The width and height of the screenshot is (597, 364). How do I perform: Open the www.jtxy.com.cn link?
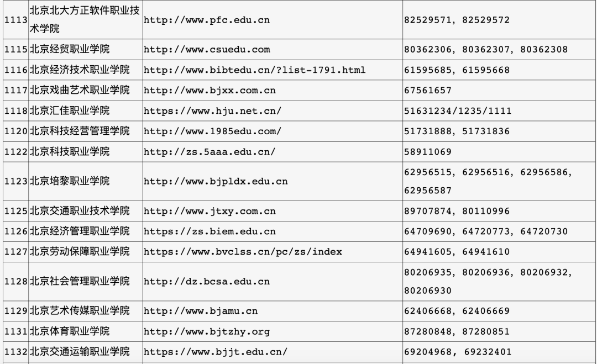click(210, 211)
